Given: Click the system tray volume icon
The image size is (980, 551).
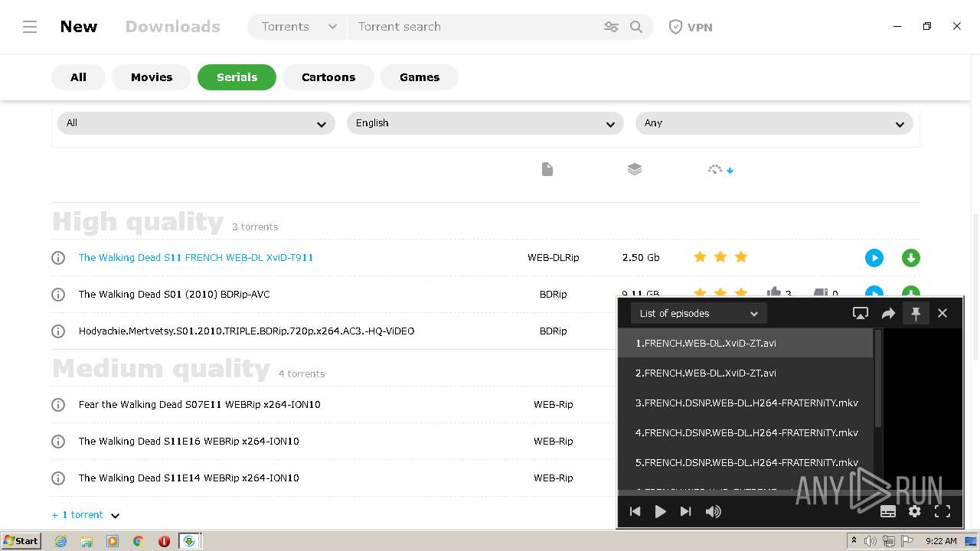Looking at the screenshot, I should coord(871,541).
